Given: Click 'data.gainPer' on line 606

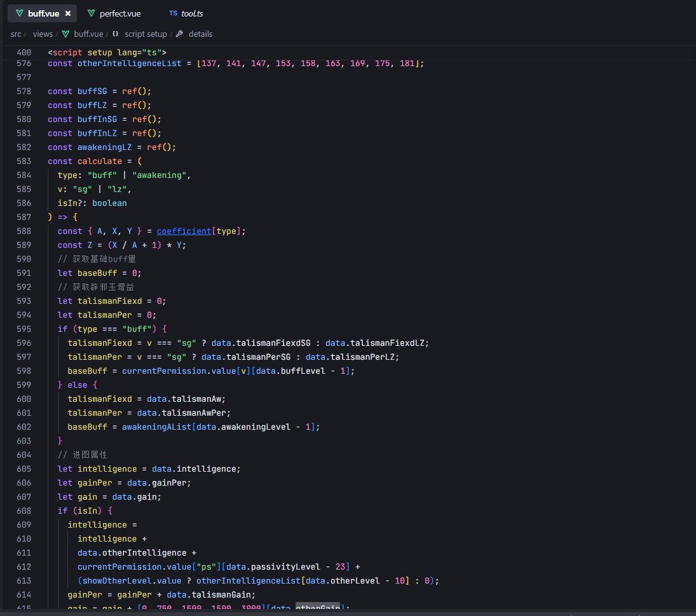Looking at the screenshot, I should tap(156, 483).
